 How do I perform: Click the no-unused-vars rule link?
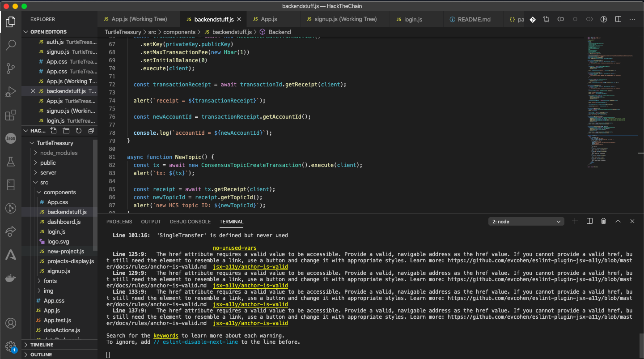tap(234, 248)
